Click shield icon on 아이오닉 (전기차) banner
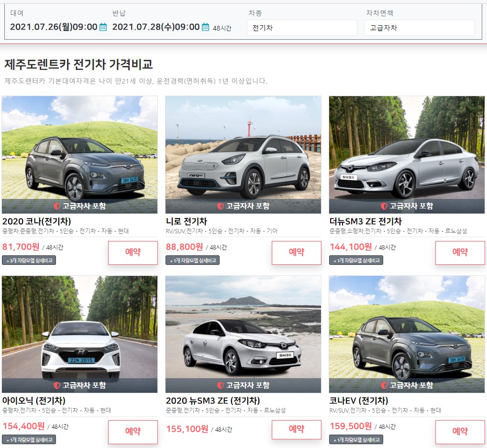 point(56,385)
